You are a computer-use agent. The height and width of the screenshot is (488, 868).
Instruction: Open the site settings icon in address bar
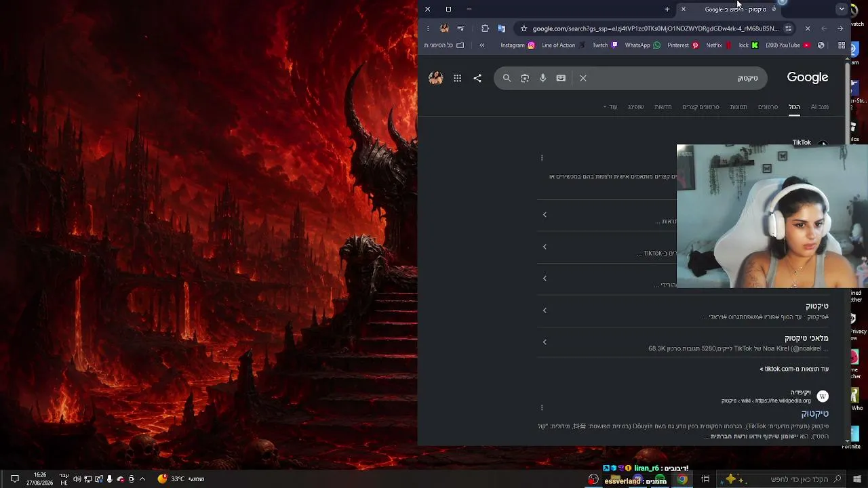click(x=788, y=28)
